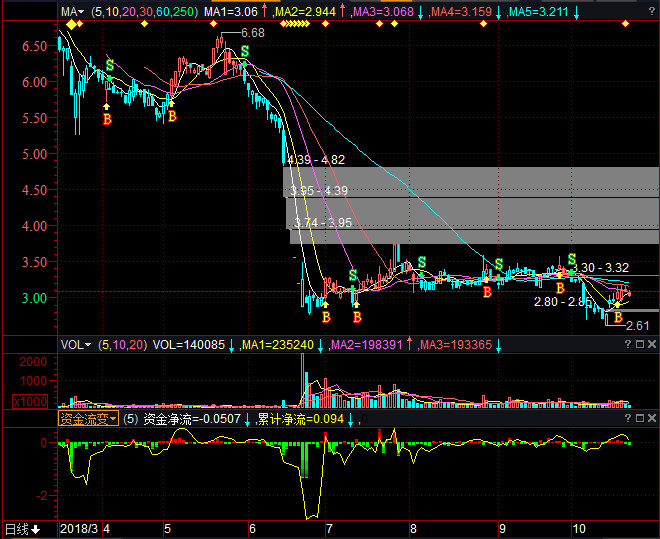Maximize the main MA chart panel
Screen dimensions: 660x539
(639, 13)
